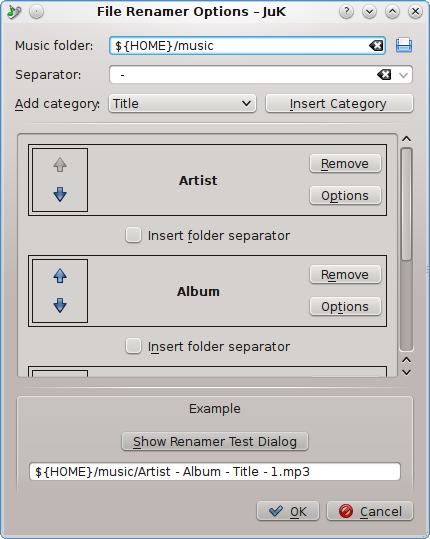Click the context help question mark button
The image size is (430, 539).
pyautogui.click(x=346, y=12)
